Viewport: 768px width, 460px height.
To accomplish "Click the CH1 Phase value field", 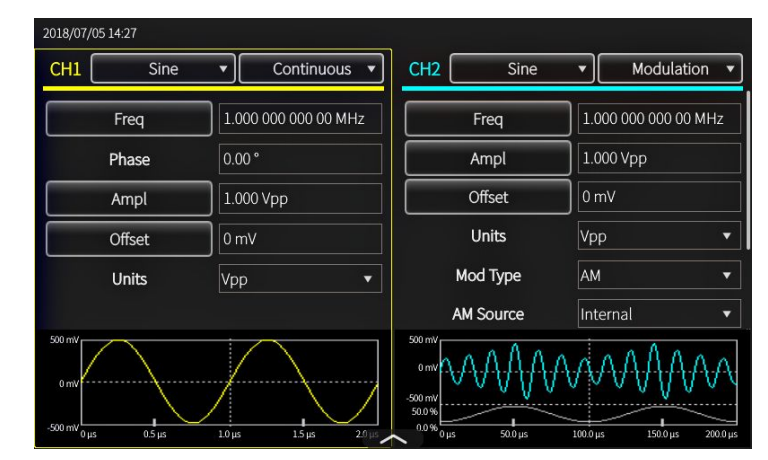I will (x=300, y=159).
